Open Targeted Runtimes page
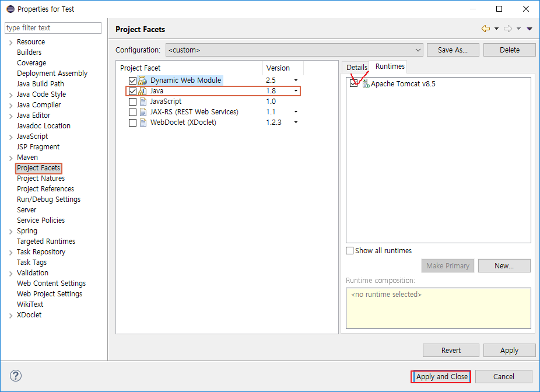This screenshot has height=392, width=540. point(46,242)
